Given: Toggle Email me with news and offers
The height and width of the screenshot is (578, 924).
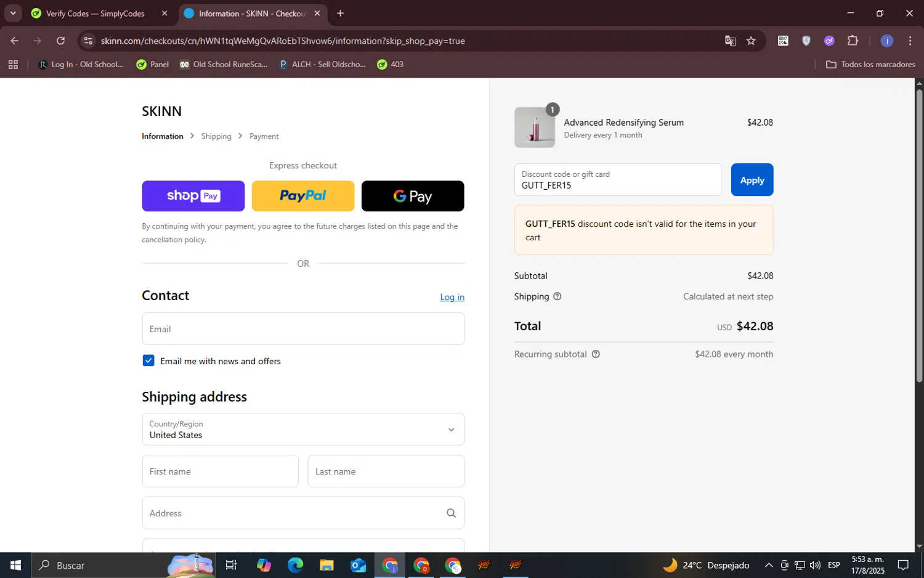Looking at the screenshot, I should point(148,360).
